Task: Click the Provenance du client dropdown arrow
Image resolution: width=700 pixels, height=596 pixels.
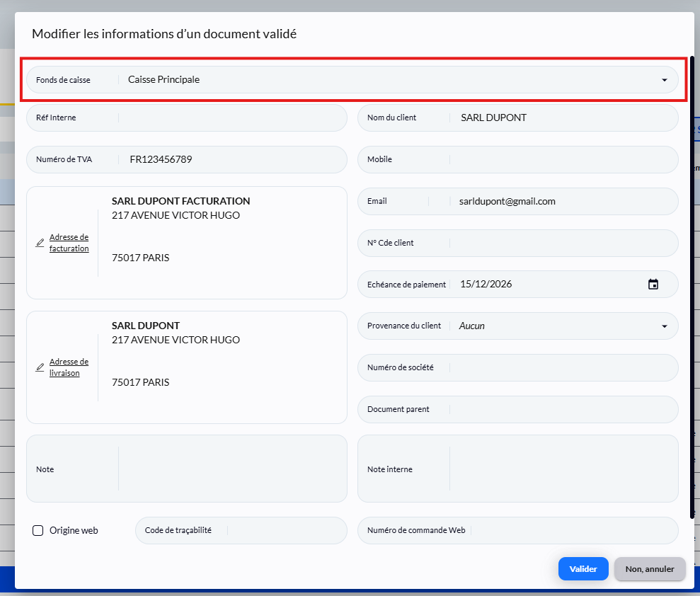Action: (x=665, y=326)
